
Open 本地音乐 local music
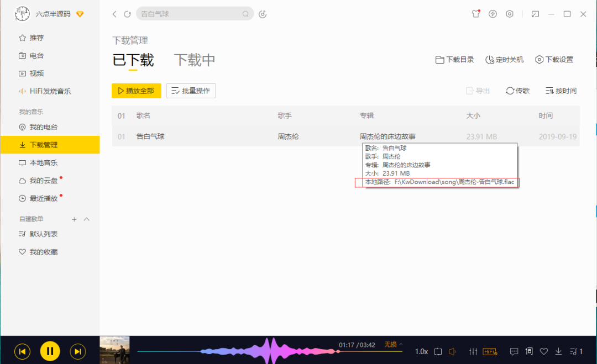39,163
